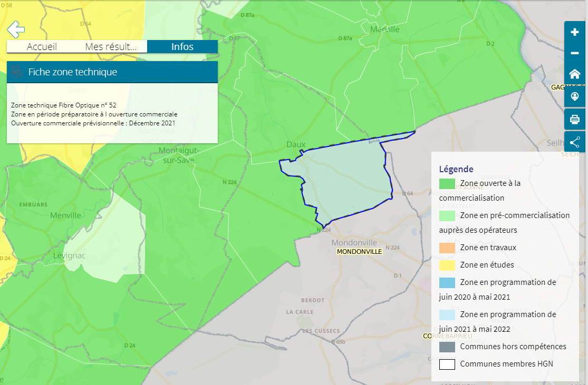Click the Fiche zone technique header icon
This screenshot has height=385, width=588.
click(x=17, y=72)
